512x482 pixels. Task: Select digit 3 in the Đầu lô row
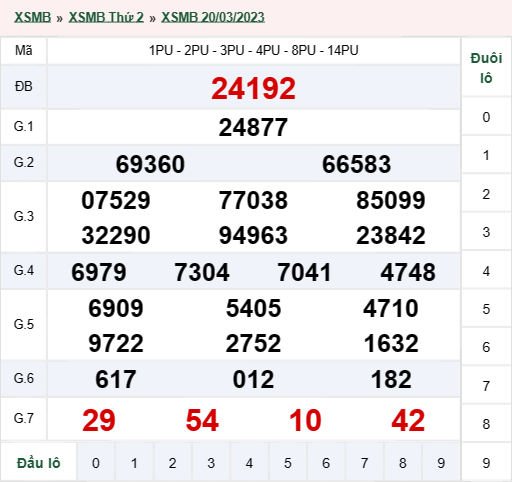click(x=211, y=463)
